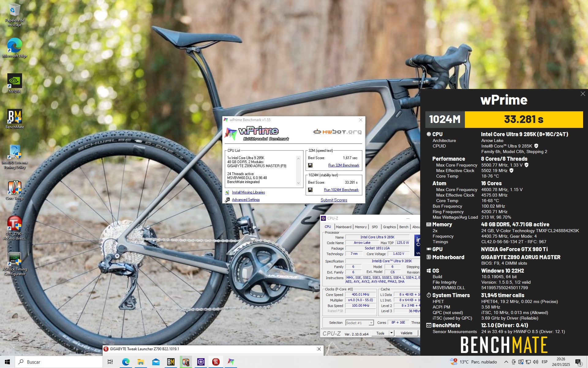
Task: Open Advanced Settings link in wPrime
Action: coord(246,200)
